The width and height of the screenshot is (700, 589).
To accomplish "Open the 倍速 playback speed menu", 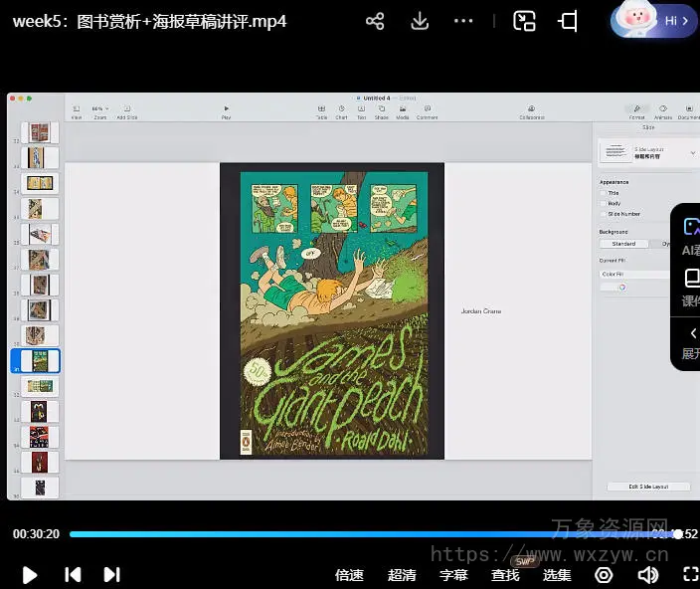I will point(349,574).
